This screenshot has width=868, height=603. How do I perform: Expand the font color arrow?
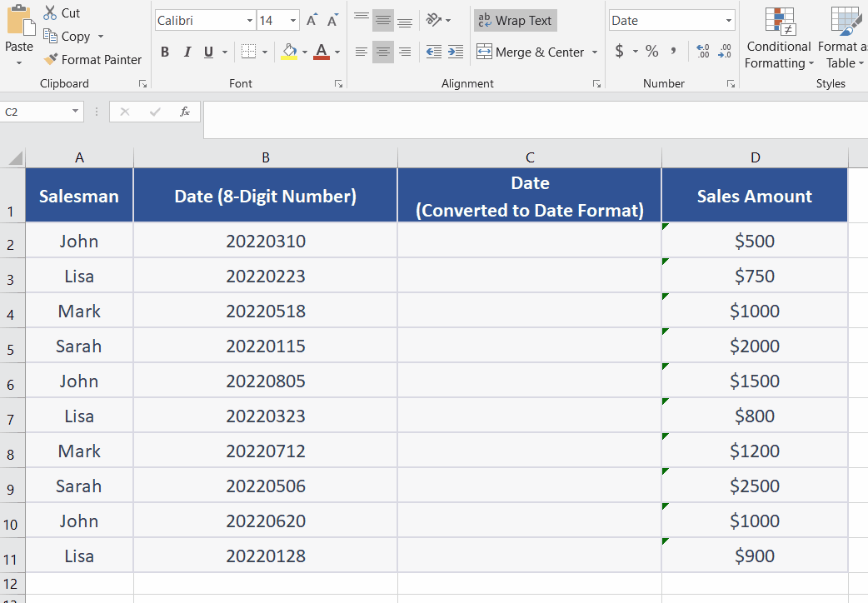[x=337, y=52]
